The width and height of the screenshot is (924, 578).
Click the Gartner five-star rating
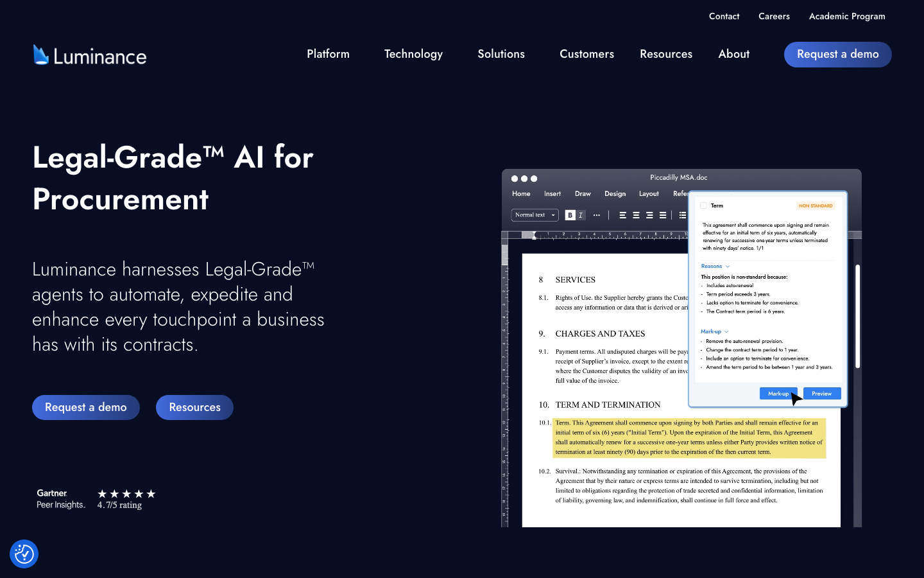[126, 494]
